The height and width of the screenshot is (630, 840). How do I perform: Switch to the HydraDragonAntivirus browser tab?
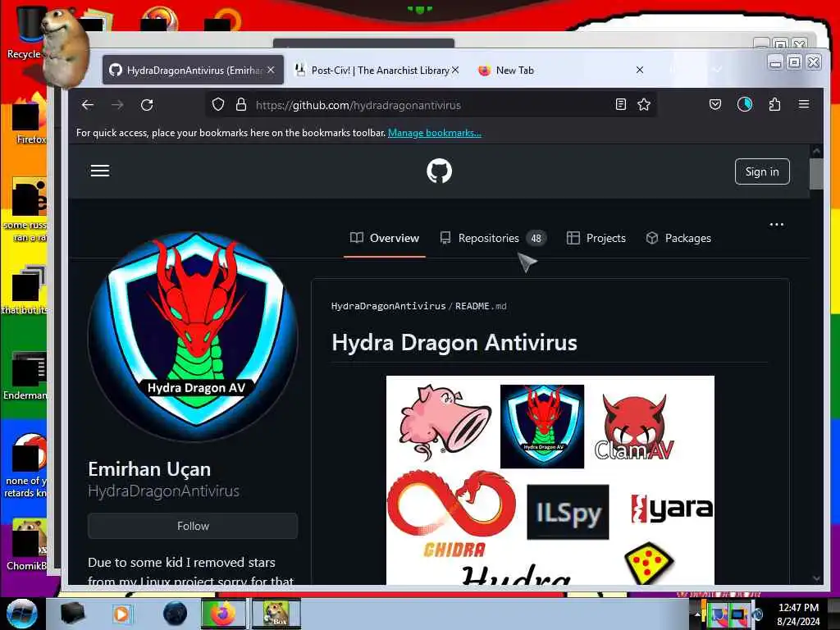click(193, 71)
